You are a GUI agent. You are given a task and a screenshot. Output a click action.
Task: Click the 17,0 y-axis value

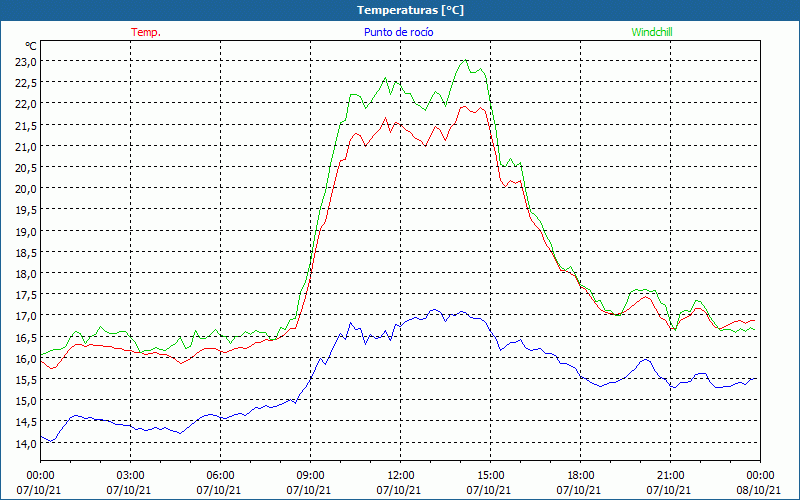(x=26, y=316)
